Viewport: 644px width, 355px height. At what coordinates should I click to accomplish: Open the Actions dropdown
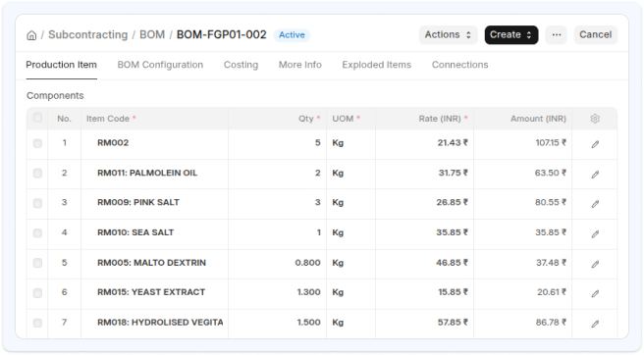448,35
